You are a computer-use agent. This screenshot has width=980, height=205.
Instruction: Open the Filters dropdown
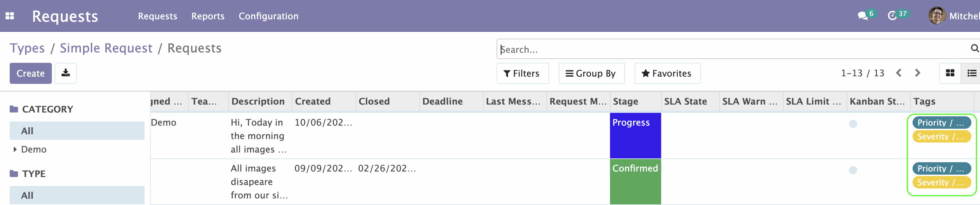tap(523, 73)
